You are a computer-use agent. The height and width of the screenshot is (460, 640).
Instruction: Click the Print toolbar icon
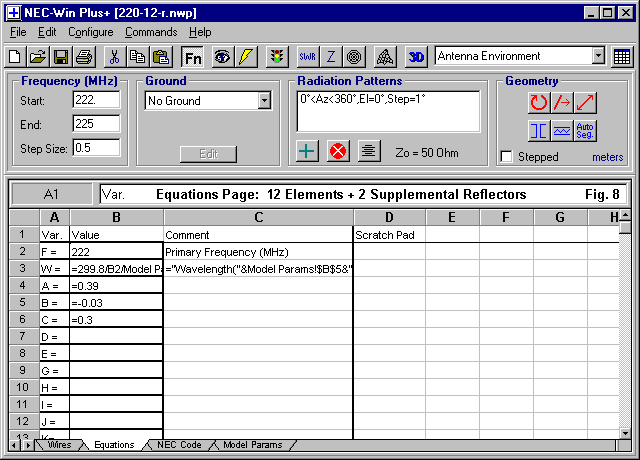(x=84, y=57)
